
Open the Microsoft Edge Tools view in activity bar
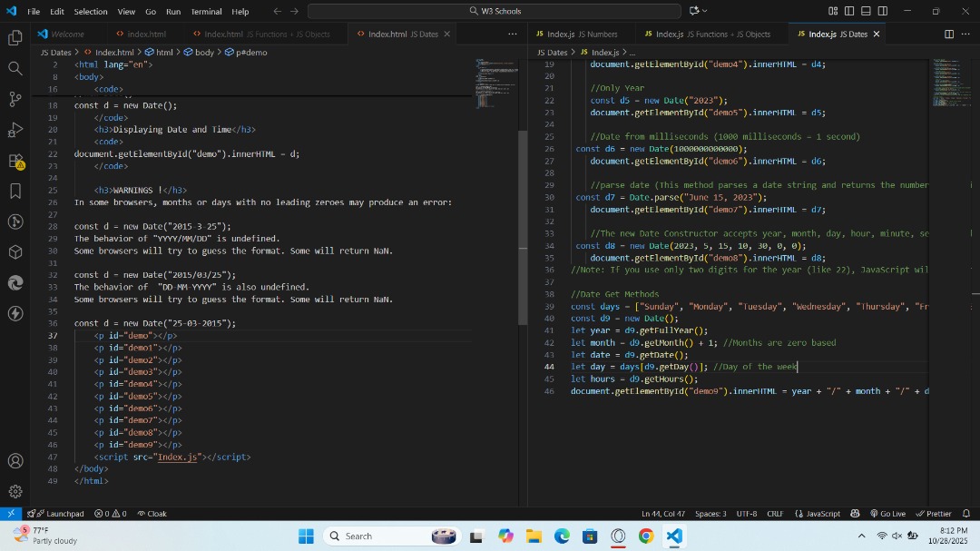coord(15,282)
